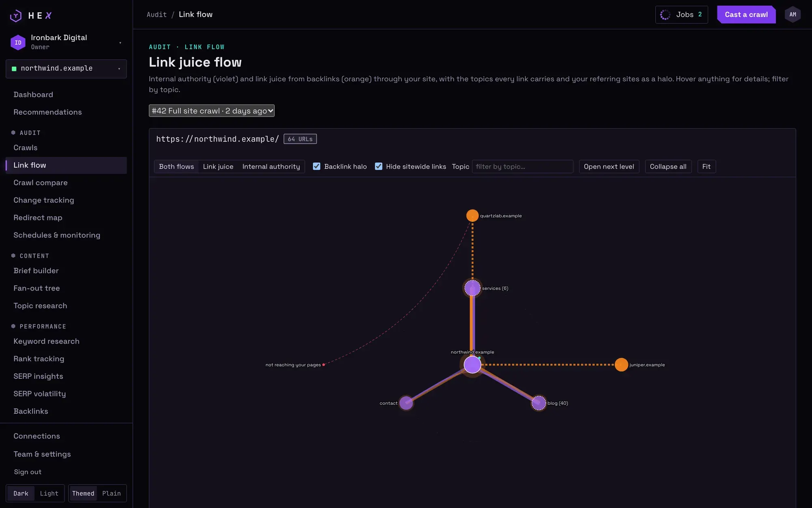Click the HEX logo icon

click(x=16, y=15)
